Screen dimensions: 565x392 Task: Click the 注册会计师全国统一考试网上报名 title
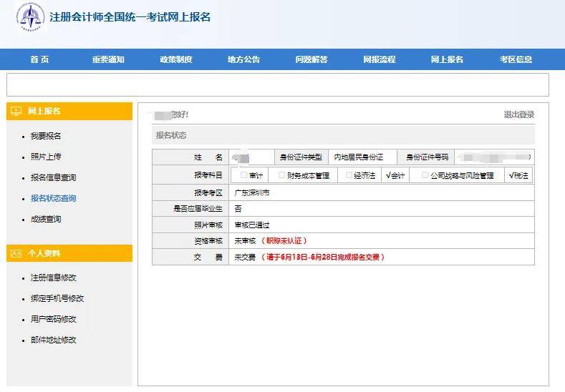pos(130,17)
